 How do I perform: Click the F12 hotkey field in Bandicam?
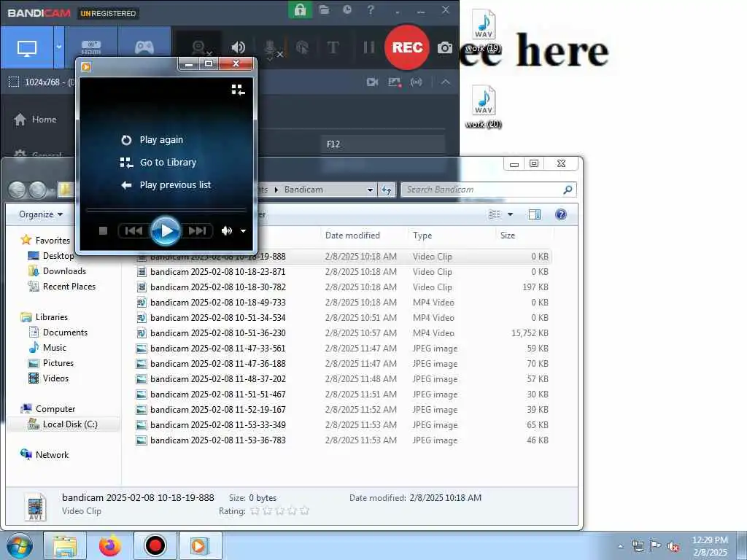382,144
